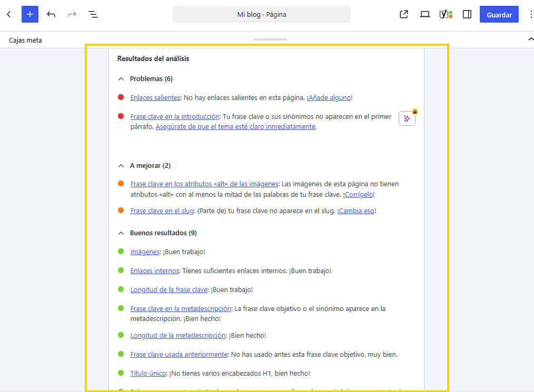Open the Título único link

[x=148, y=374]
